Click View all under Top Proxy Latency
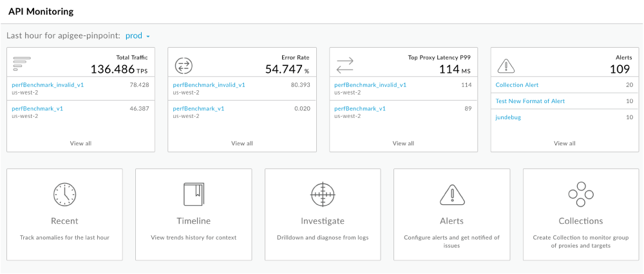The width and height of the screenshot is (644, 274). point(403,143)
